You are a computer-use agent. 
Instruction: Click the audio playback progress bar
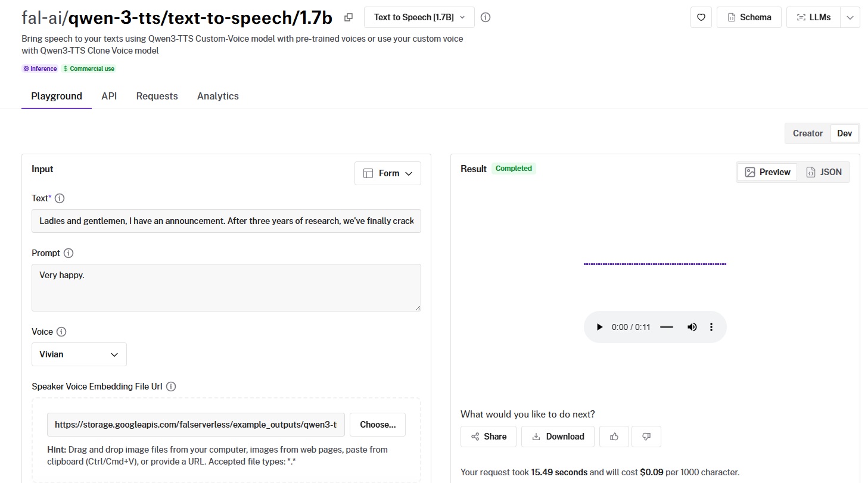(667, 327)
